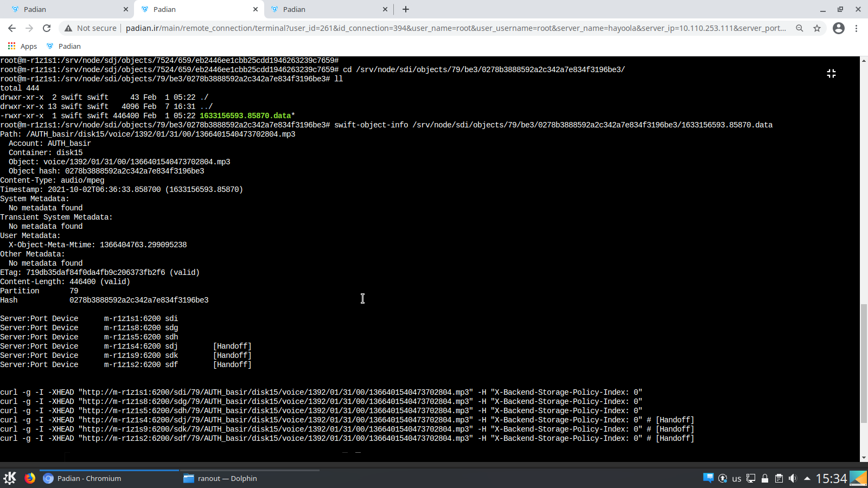Image resolution: width=868 pixels, height=488 pixels.
Task: Click the 1633156593.85870.data filename in listing
Action: coord(245,115)
